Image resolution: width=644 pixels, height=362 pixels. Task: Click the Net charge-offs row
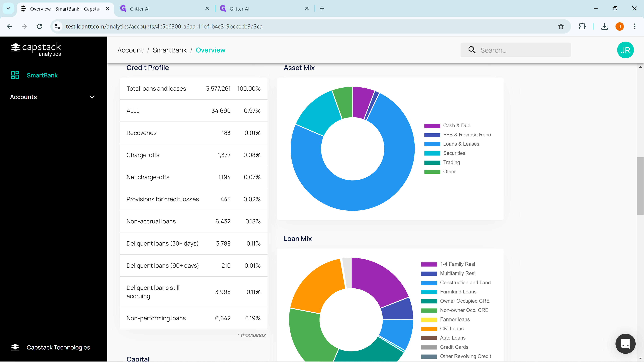coord(194,177)
